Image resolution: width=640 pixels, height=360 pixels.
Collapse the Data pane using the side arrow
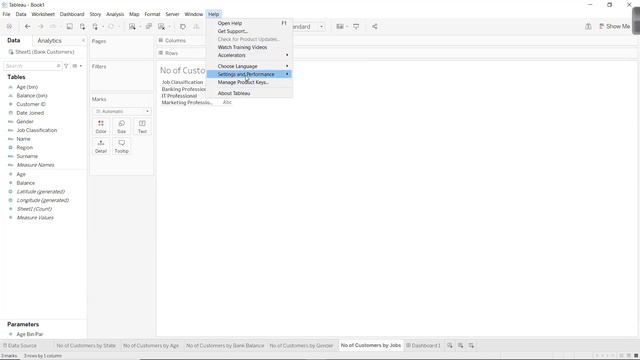click(x=83, y=40)
